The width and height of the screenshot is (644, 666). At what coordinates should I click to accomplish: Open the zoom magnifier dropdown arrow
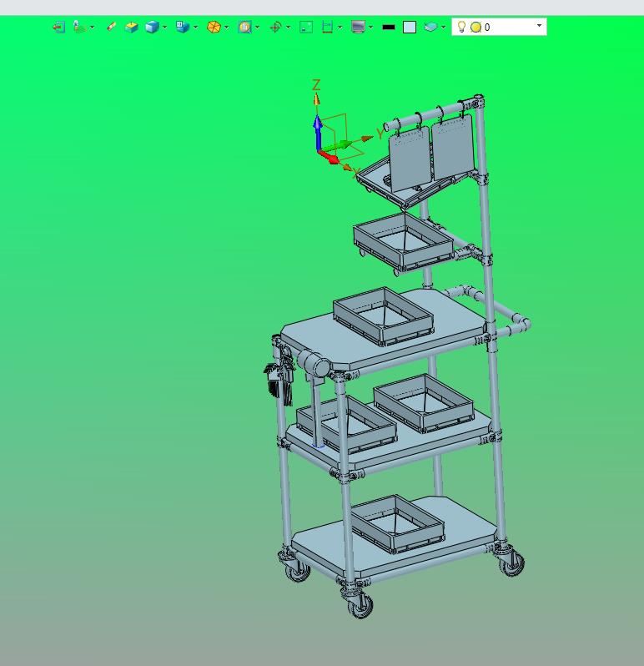(x=257, y=28)
